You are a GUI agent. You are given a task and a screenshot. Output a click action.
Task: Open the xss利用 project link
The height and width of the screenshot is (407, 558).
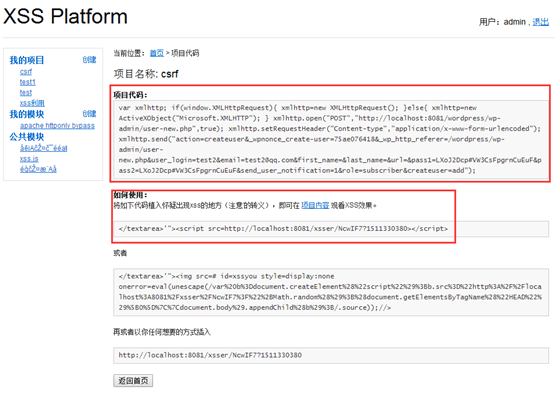(x=32, y=103)
